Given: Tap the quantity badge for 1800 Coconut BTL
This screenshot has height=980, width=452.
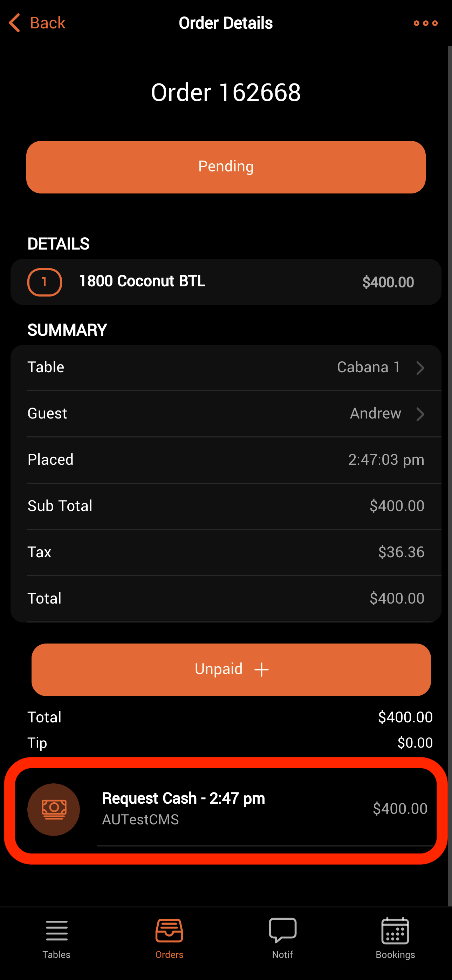Looking at the screenshot, I should (44, 282).
